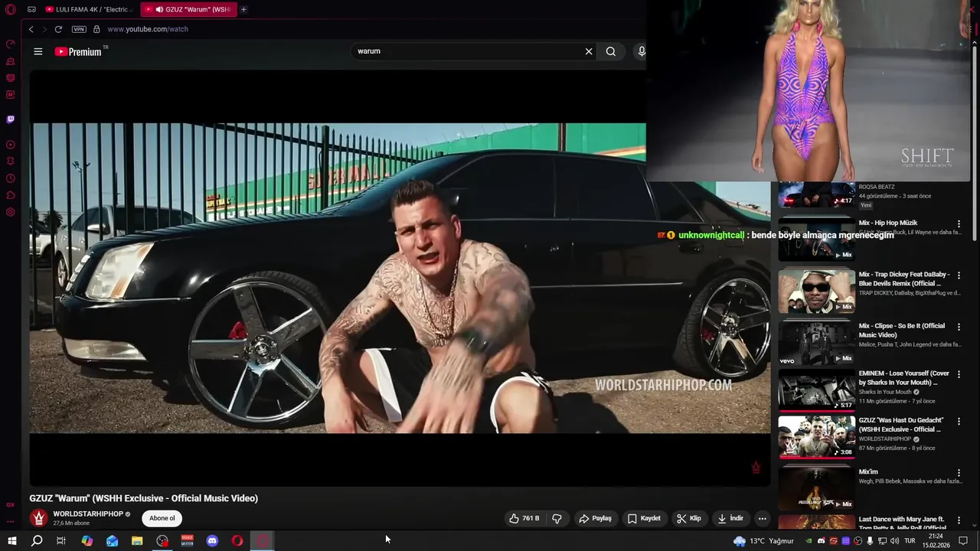This screenshot has width=980, height=551.
Task: Open the Mix'im playlist thumbnail
Action: tap(817, 488)
